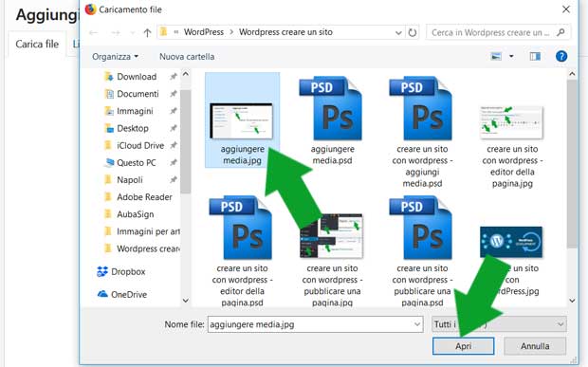Open Wordpress creare folder in sidebar
The image size is (588, 367).
point(148,248)
